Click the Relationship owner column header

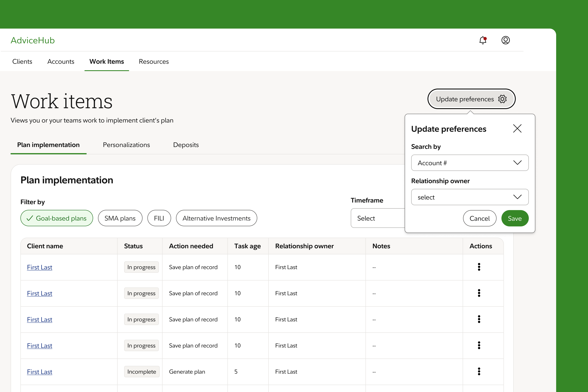(317, 246)
